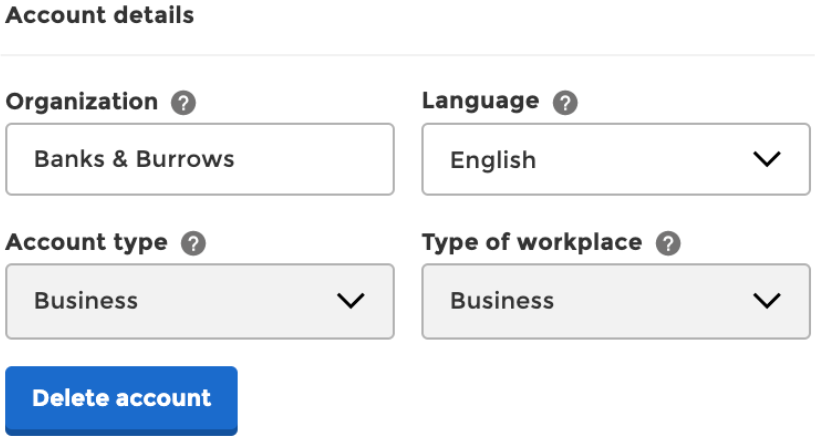
Task: Click the Delete account button
Action: point(121,400)
